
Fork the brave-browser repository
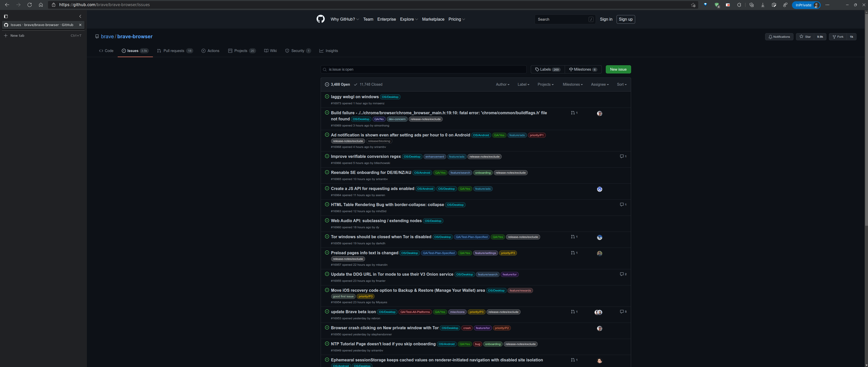(x=838, y=37)
